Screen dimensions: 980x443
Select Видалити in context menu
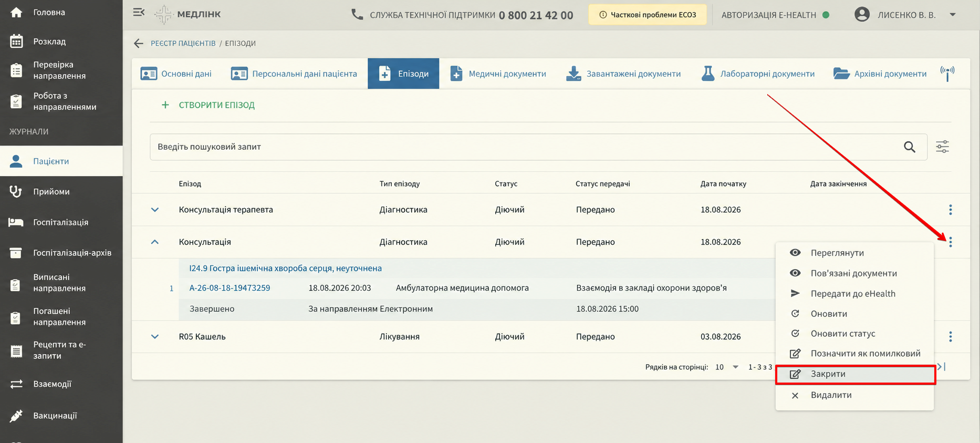click(854, 395)
